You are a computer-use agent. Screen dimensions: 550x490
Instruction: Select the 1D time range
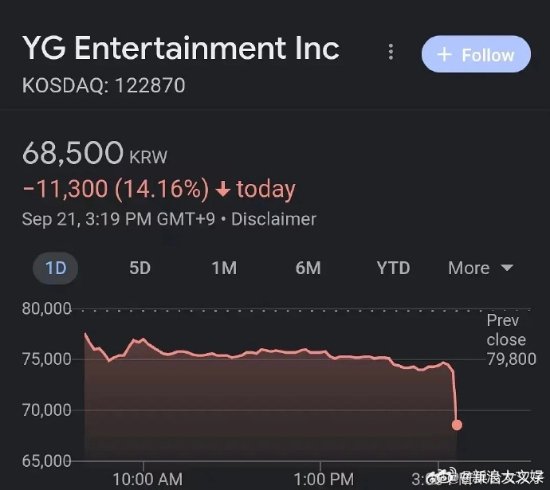click(55, 268)
